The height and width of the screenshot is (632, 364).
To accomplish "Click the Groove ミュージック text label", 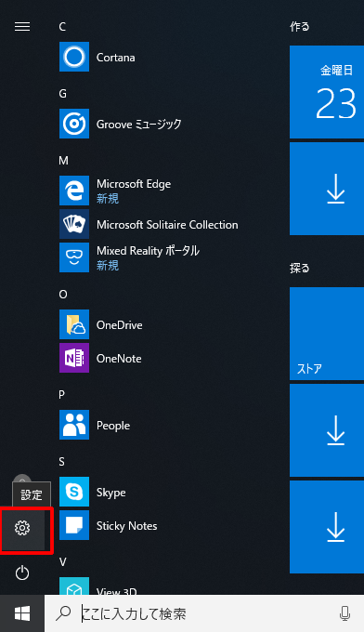I will [x=139, y=125].
